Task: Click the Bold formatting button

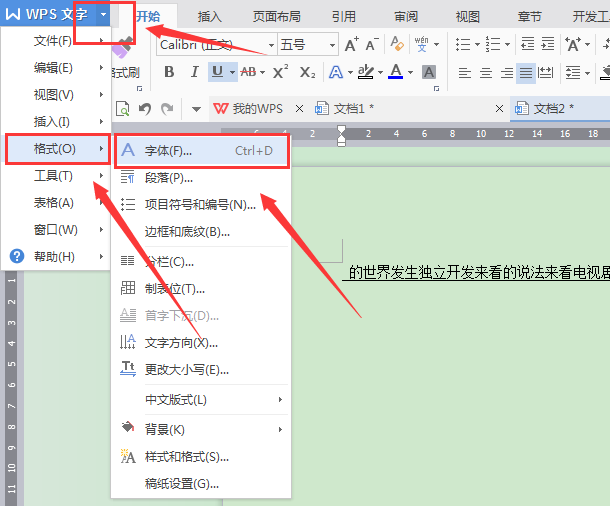Action: click(169, 72)
